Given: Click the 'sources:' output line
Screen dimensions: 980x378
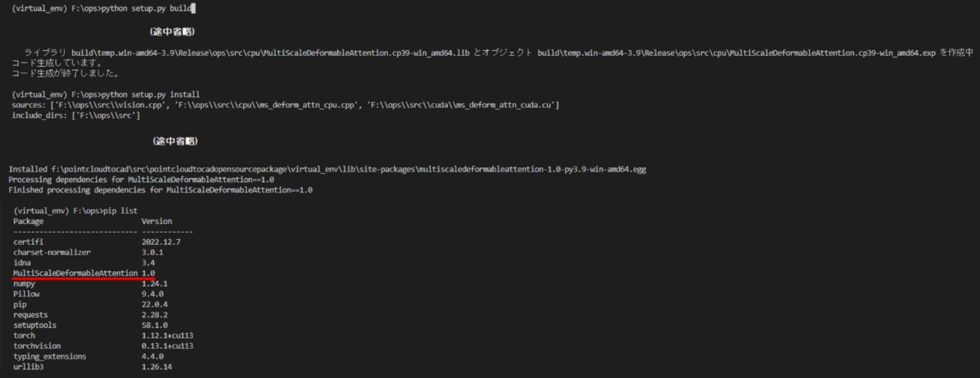Looking at the screenshot, I should [285, 105].
